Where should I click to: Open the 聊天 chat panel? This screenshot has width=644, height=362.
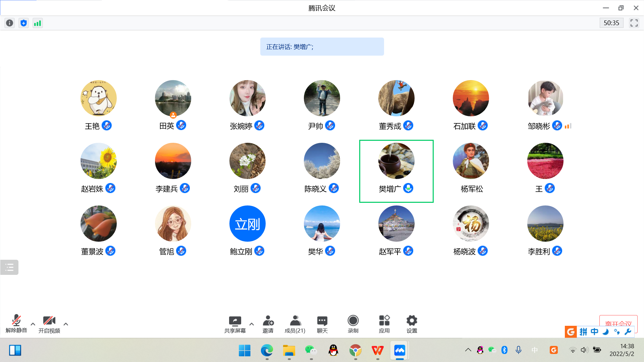click(322, 324)
